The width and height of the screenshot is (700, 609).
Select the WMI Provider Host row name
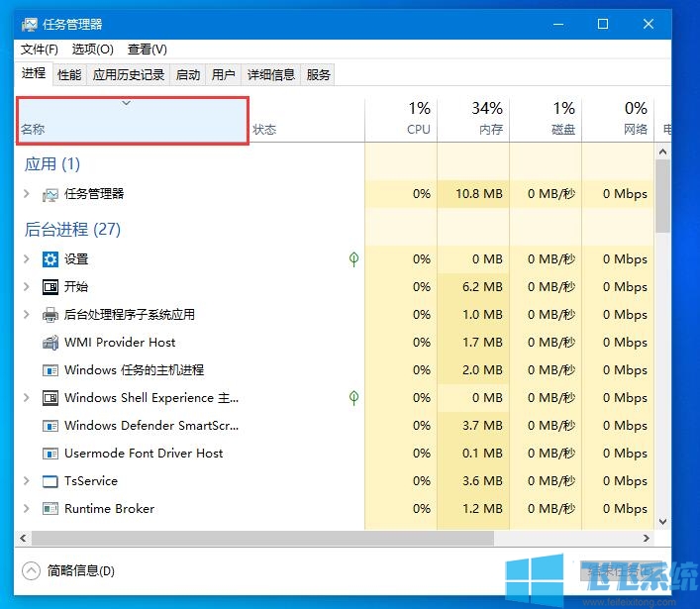tap(120, 343)
